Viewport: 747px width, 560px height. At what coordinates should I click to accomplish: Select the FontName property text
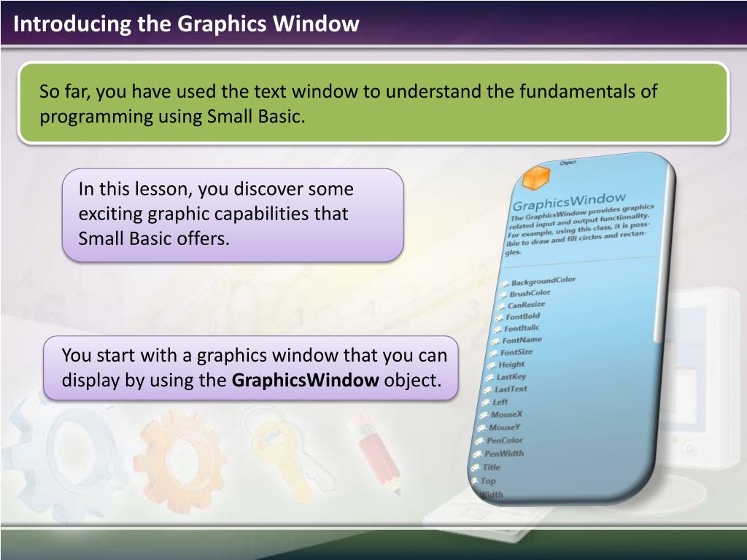click(x=522, y=340)
